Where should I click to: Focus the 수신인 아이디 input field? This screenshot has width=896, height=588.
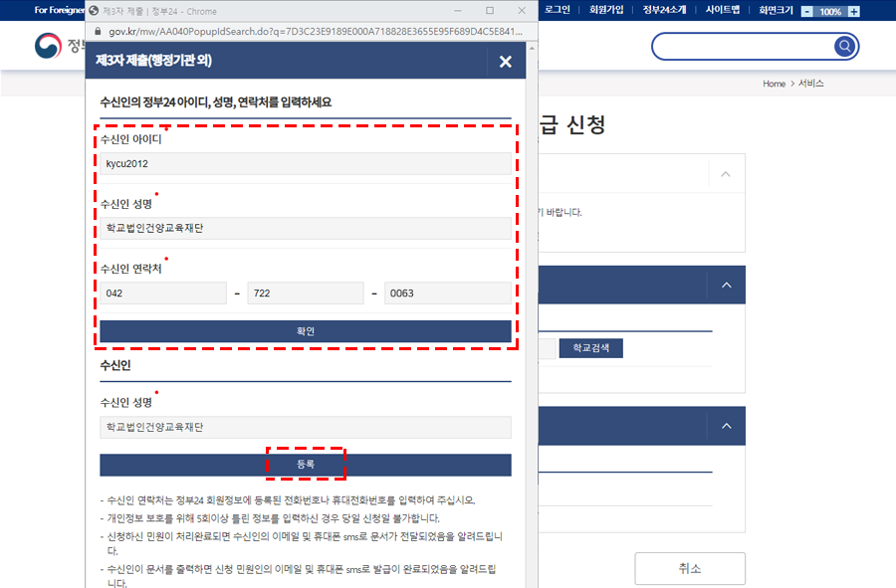pos(305,164)
